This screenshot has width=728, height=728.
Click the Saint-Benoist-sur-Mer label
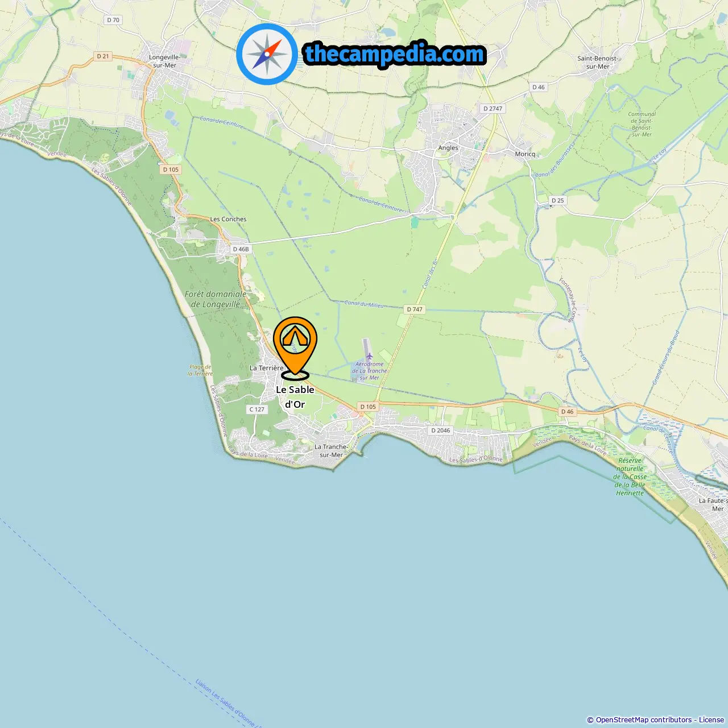[598, 63]
